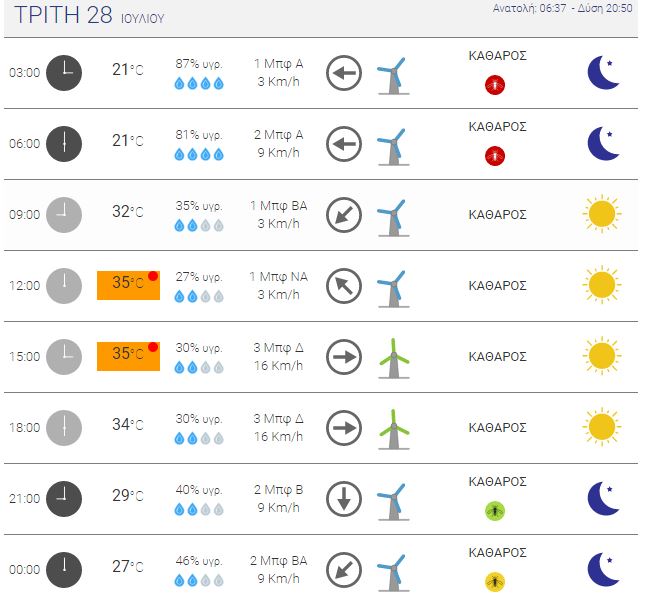Click the grey clock icon at 18:00

coord(64,428)
